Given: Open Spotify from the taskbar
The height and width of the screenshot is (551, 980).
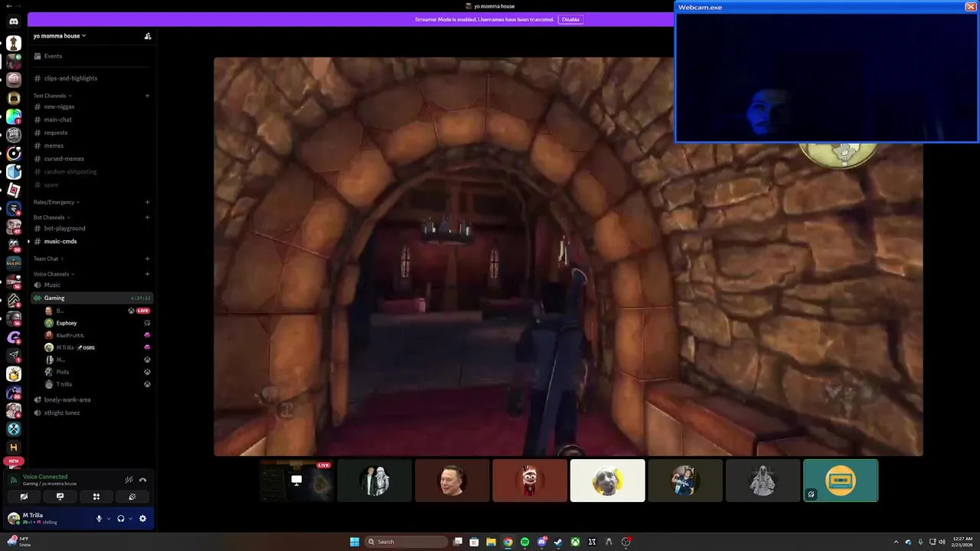Looking at the screenshot, I should point(524,542).
